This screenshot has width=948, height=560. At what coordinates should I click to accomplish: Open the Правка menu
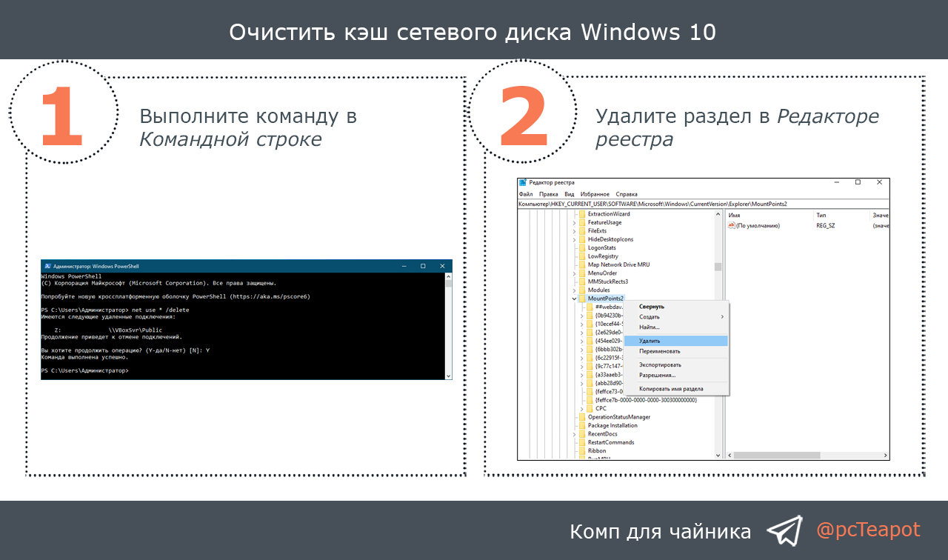click(x=549, y=194)
